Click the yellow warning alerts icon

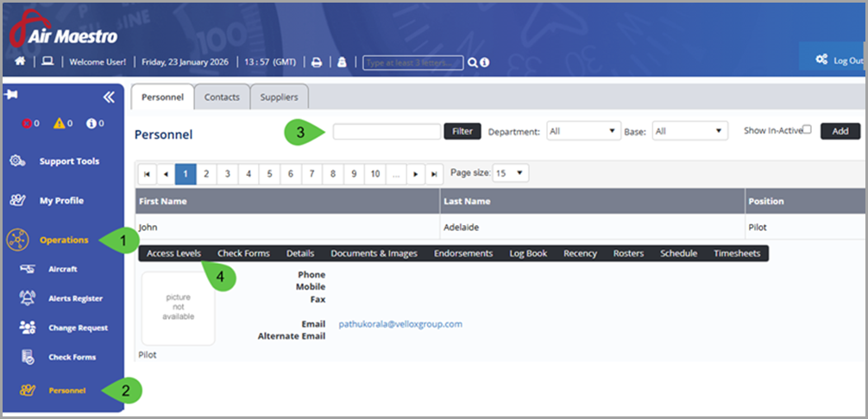60,123
